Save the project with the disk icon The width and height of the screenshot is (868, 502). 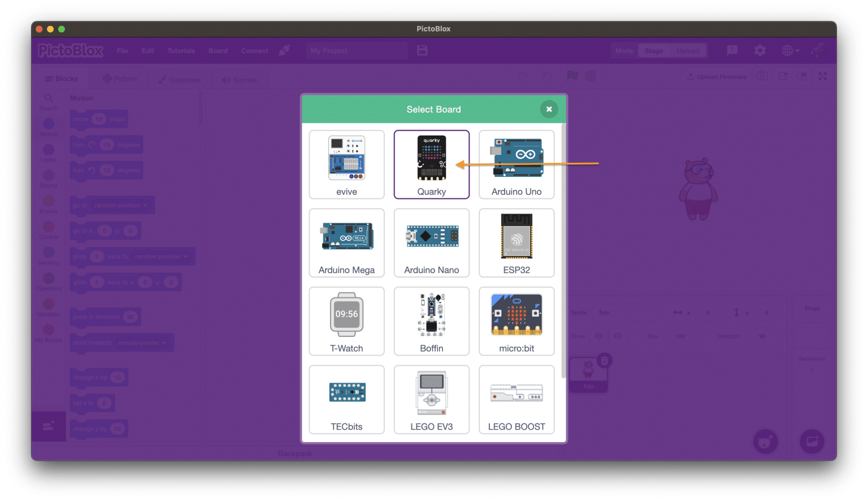[422, 50]
